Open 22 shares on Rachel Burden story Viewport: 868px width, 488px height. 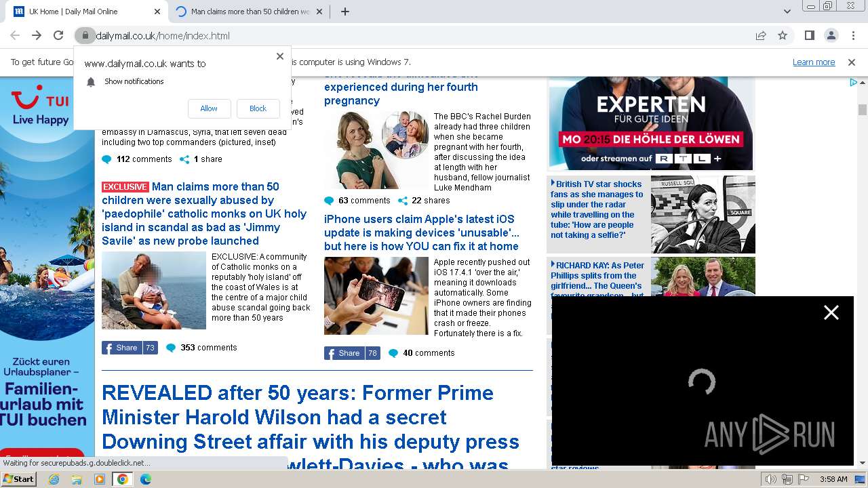point(424,201)
